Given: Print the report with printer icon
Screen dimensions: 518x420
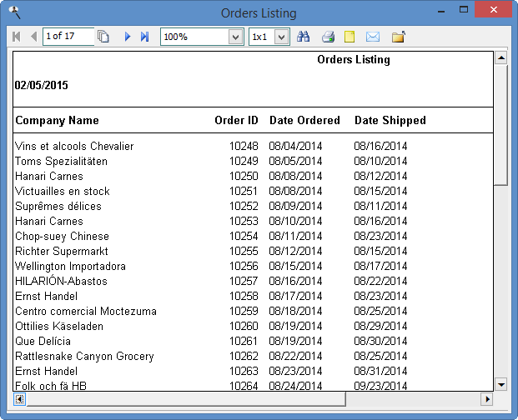Looking at the screenshot, I should pos(329,37).
